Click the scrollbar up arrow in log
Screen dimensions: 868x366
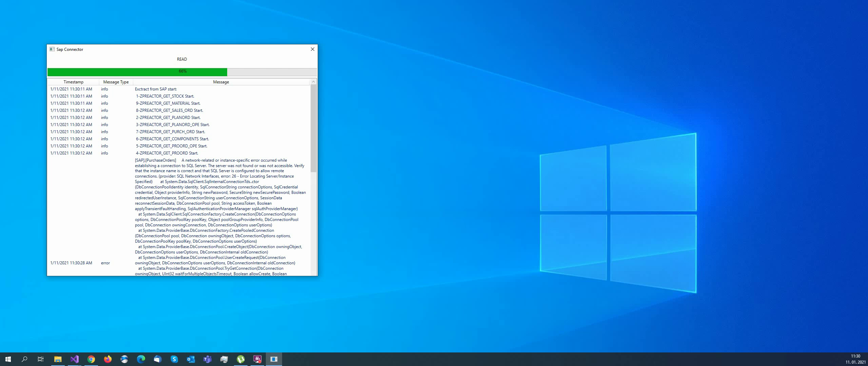coord(313,82)
